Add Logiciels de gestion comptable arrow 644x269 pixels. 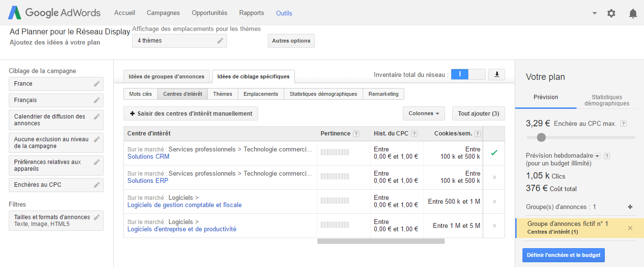click(494, 201)
